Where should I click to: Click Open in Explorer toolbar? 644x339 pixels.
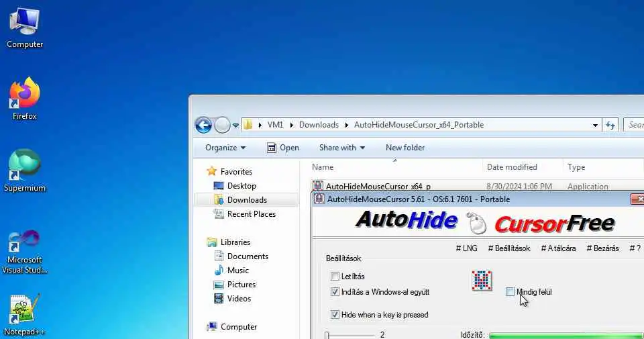click(x=282, y=148)
